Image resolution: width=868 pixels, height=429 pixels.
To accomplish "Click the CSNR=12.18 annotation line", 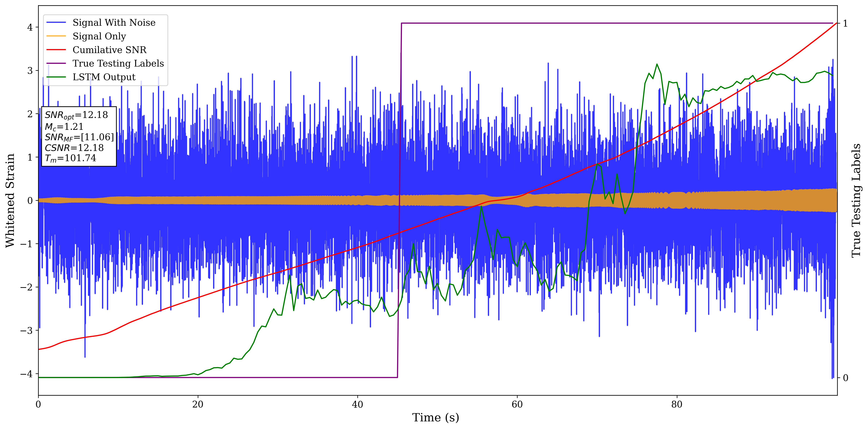I will coord(74,148).
